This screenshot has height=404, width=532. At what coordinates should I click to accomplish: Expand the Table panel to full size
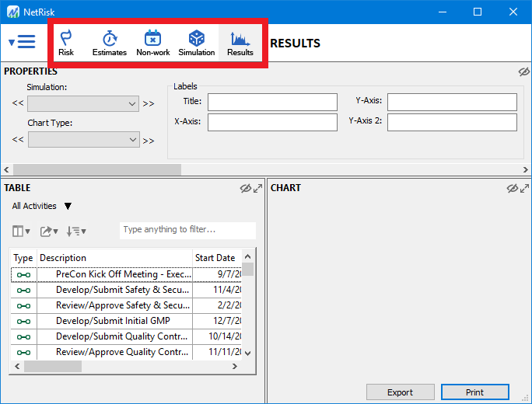coord(257,188)
